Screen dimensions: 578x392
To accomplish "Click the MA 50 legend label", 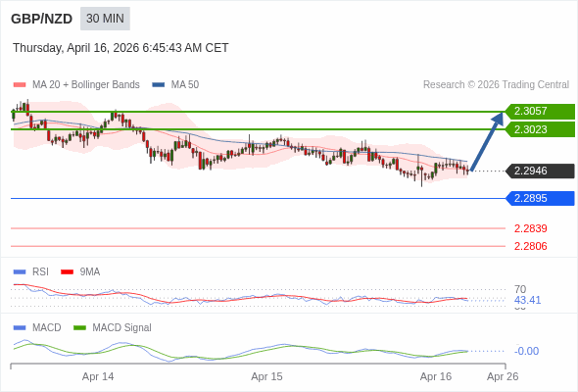I will pos(185,85).
